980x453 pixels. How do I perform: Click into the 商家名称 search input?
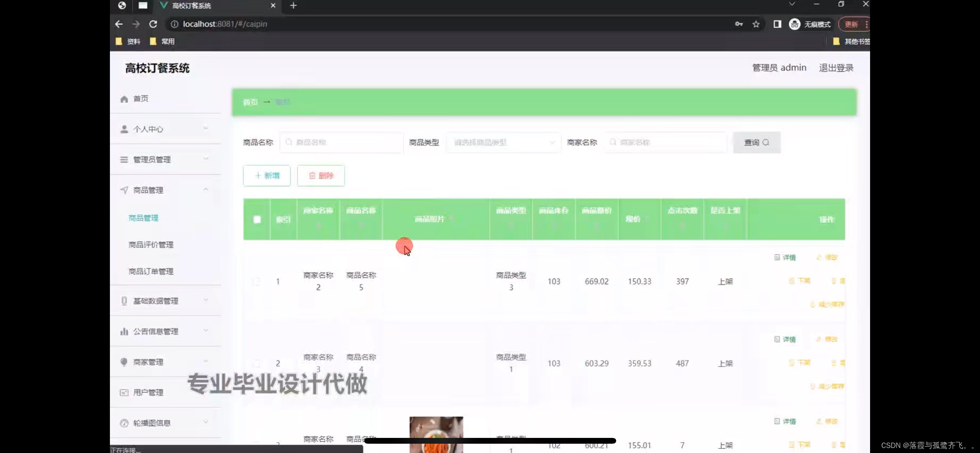pos(666,142)
